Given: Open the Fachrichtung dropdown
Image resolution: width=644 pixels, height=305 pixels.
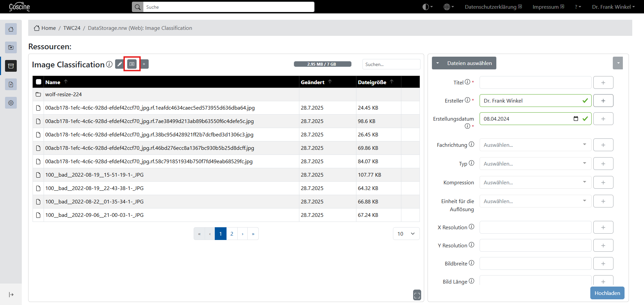Looking at the screenshot, I should [535, 145].
